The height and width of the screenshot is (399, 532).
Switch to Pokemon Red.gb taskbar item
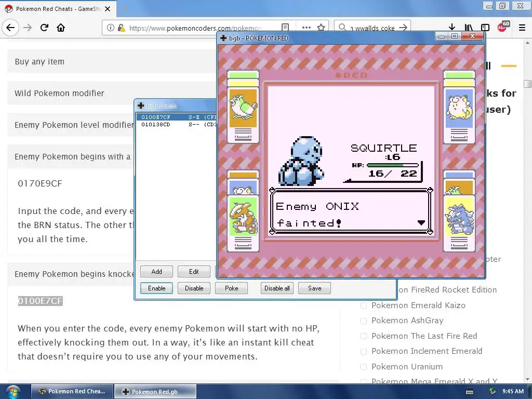pos(155,391)
